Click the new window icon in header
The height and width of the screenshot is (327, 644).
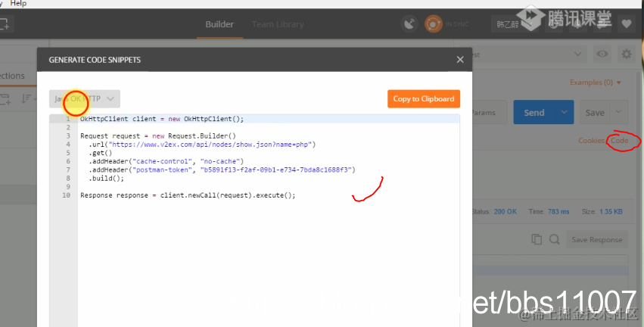click(4, 24)
